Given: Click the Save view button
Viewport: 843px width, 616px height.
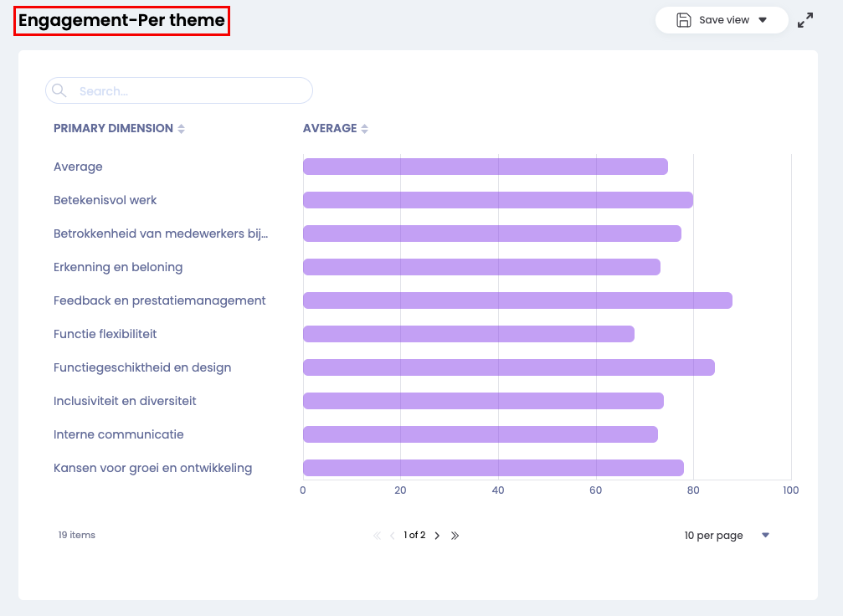Looking at the screenshot, I should point(723,20).
